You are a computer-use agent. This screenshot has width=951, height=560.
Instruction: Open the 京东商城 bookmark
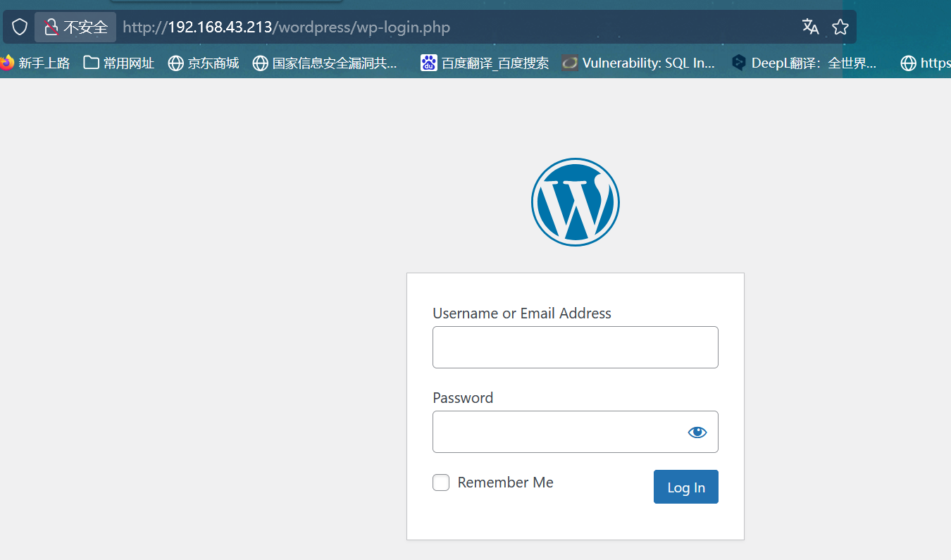(204, 63)
